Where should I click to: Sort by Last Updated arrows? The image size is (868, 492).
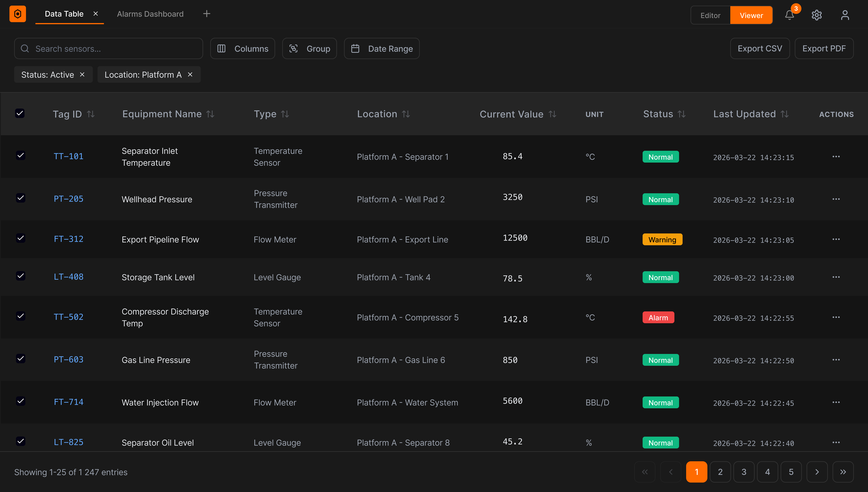[785, 114]
